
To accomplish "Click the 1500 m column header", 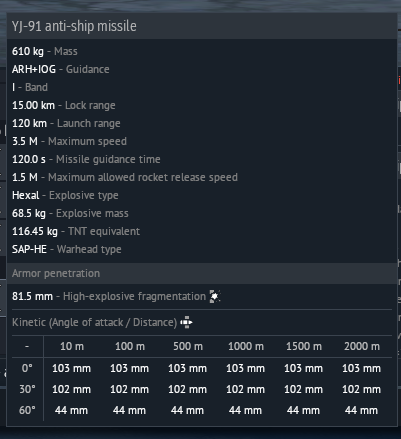I will pos(304,346).
